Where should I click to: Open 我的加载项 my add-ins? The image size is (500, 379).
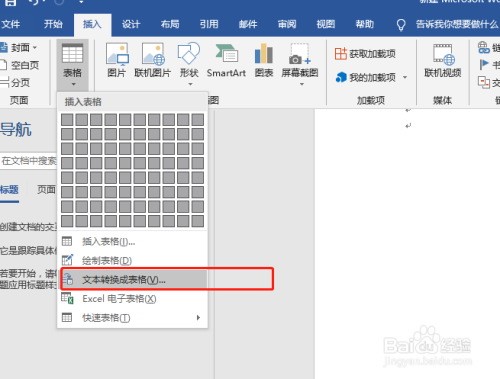pyautogui.click(x=365, y=77)
